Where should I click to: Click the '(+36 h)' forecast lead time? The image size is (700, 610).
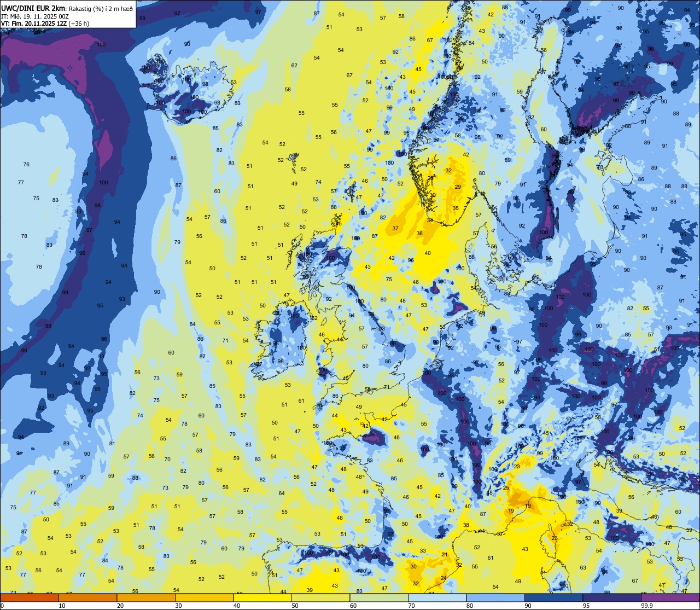(79, 24)
